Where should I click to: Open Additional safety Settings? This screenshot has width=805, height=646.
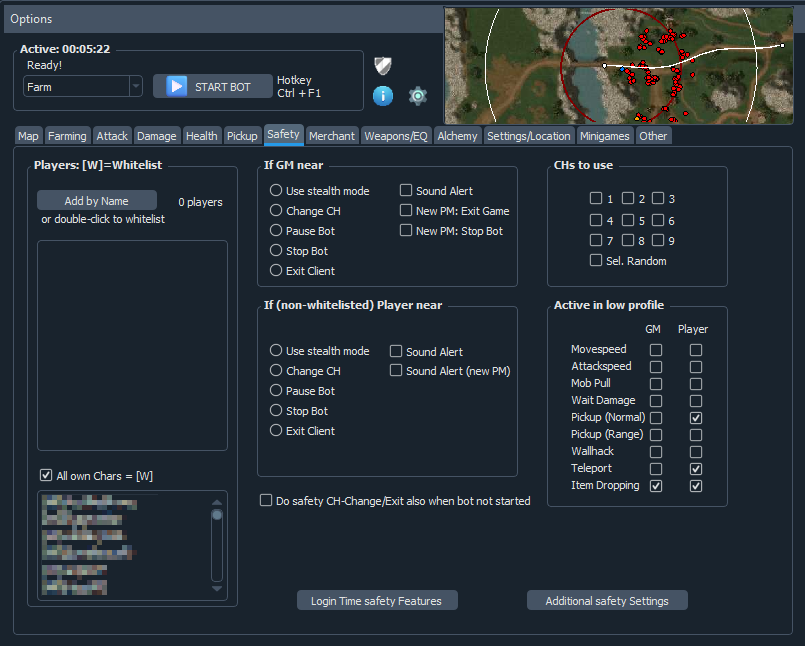[607, 601]
